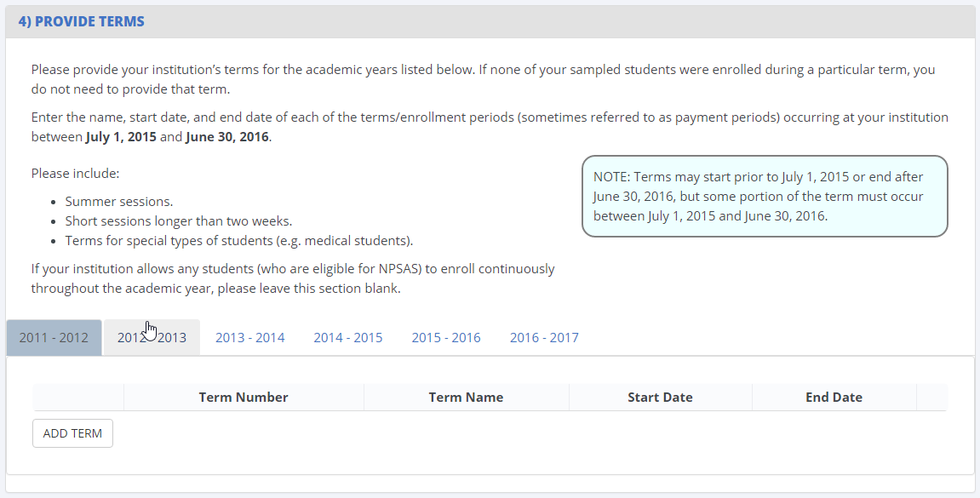Click the Term Name column header
Screen dimensions: 980x498
[466, 398]
